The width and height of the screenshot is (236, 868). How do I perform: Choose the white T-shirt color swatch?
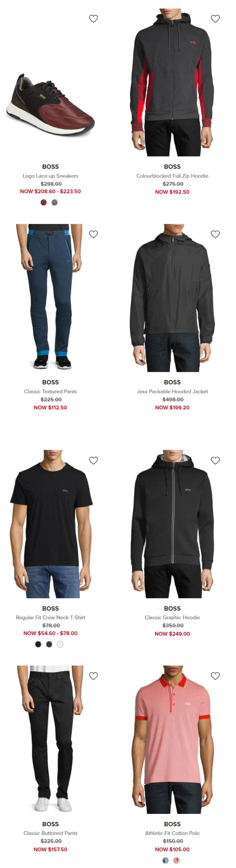point(60,644)
